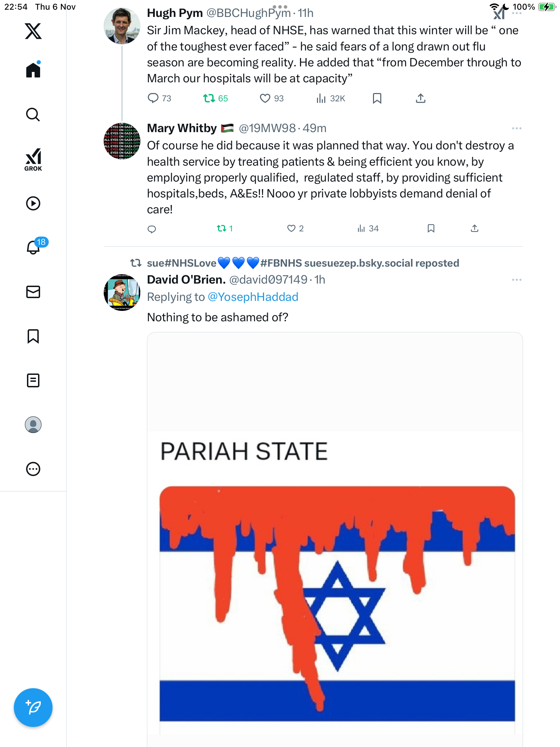Open more options on David O'Brien's post
Image resolution: width=560 pixels, height=747 pixels.
click(x=516, y=280)
